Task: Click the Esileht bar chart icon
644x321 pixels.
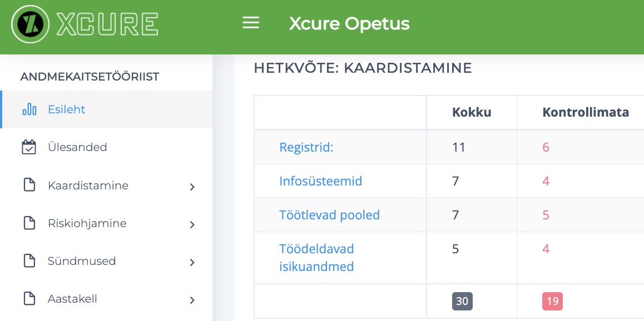Action: [29, 109]
